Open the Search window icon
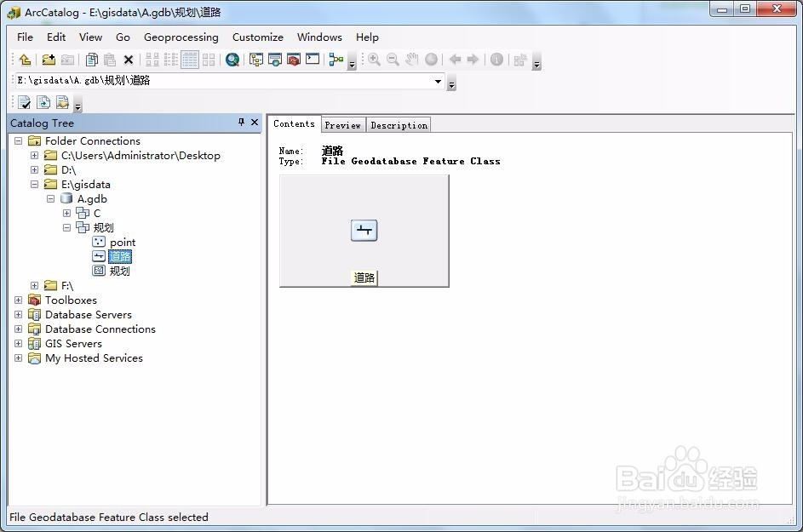This screenshot has height=532, width=803. [x=275, y=60]
